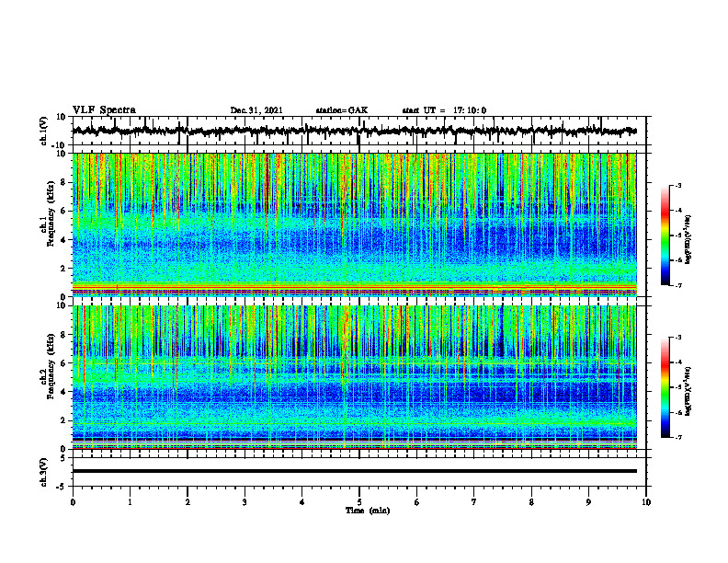Click the flat ch.3 voltage trace
Screen dimensions: 728x563
pos(354,471)
